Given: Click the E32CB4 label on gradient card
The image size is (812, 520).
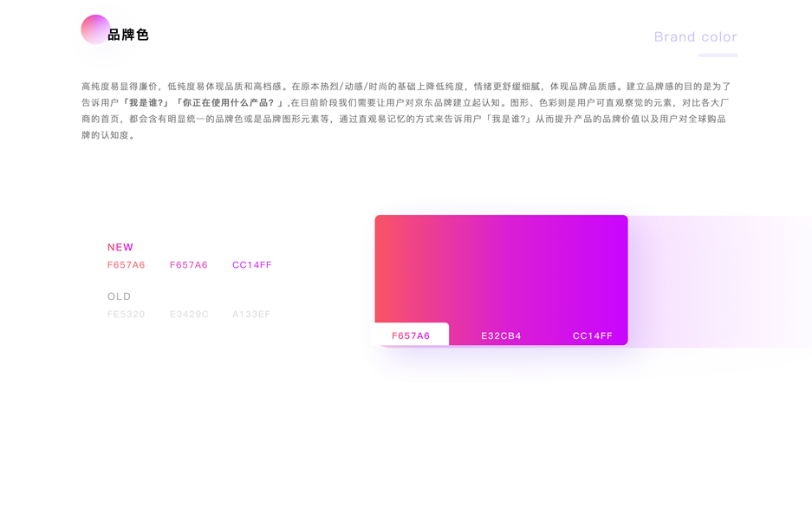Looking at the screenshot, I should coord(501,335).
